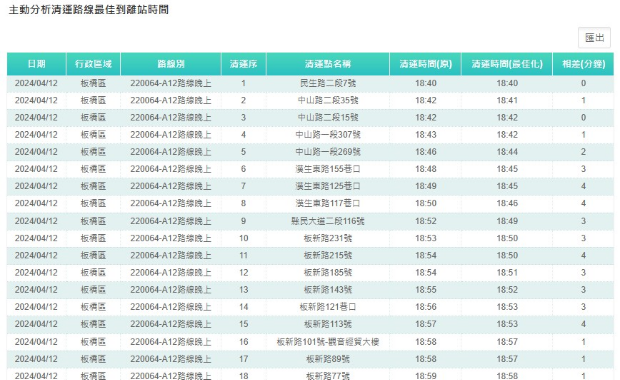Image resolution: width=620 pixels, height=380 pixels.
Task: Select optimized time 18:41 in row 2
Action: click(x=507, y=100)
